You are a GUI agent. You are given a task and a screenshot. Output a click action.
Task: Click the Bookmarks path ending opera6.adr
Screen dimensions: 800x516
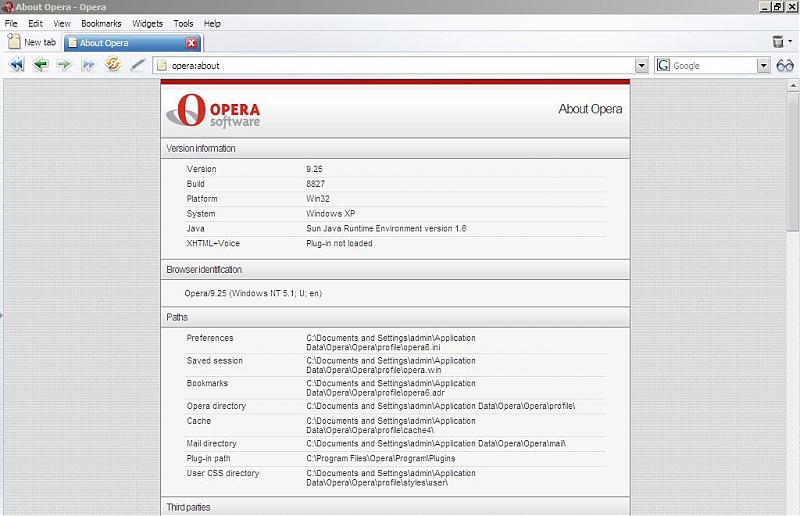pos(391,388)
